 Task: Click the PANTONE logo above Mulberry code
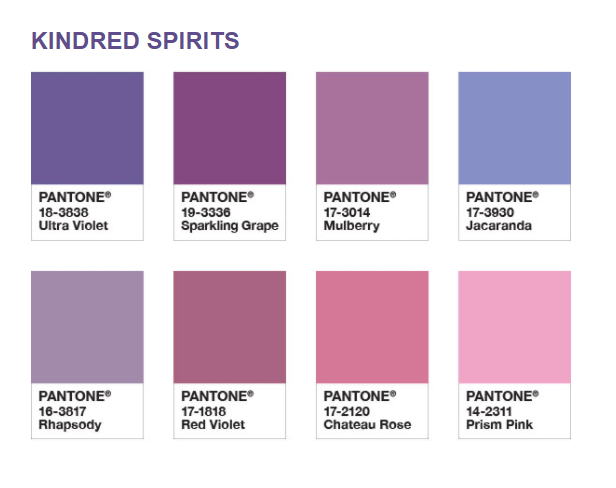tap(360, 197)
